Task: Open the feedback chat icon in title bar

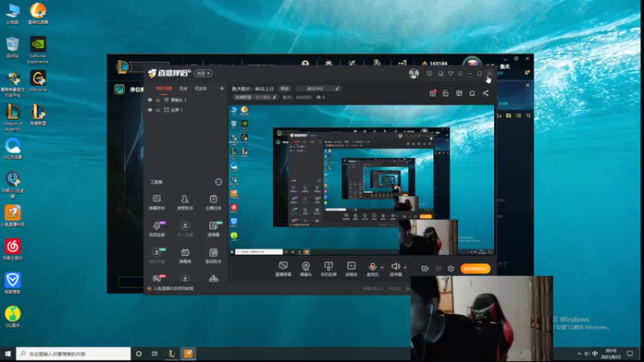Action: point(429,73)
